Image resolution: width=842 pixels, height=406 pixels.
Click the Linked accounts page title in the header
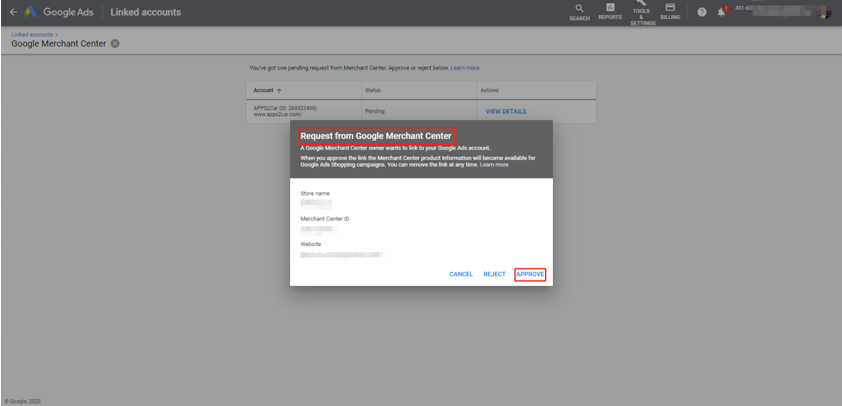click(146, 12)
